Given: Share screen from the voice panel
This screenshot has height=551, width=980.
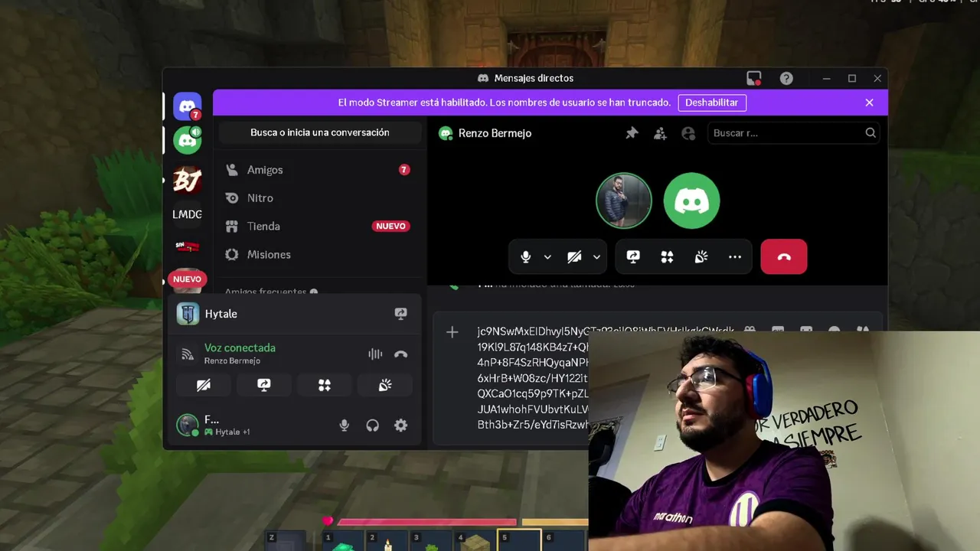Looking at the screenshot, I should (264, 386).
